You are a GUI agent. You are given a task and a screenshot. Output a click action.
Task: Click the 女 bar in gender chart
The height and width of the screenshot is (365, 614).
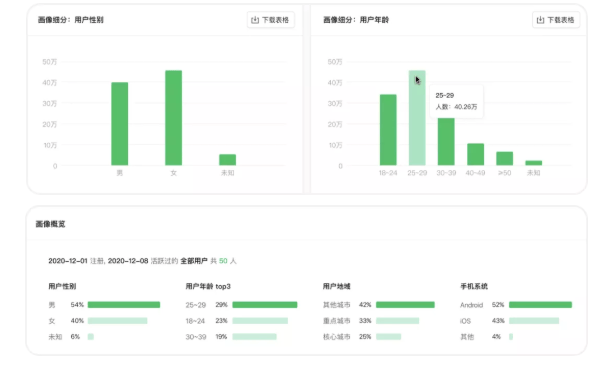[173, 118]
